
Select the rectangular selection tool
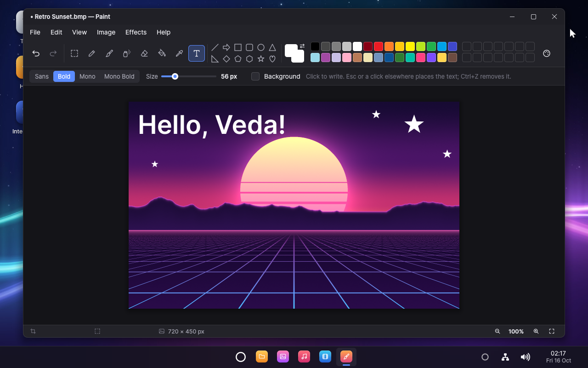coord(74,53)
